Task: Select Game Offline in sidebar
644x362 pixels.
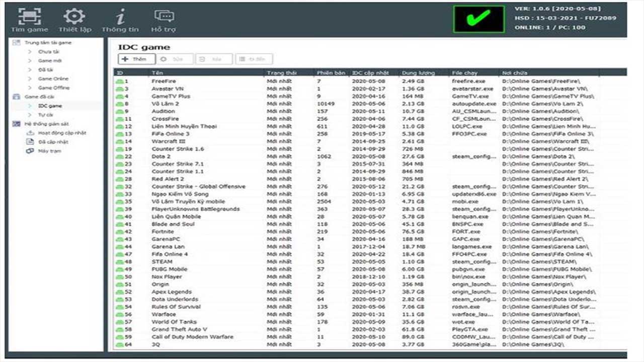Action: [x=54, y=88]
